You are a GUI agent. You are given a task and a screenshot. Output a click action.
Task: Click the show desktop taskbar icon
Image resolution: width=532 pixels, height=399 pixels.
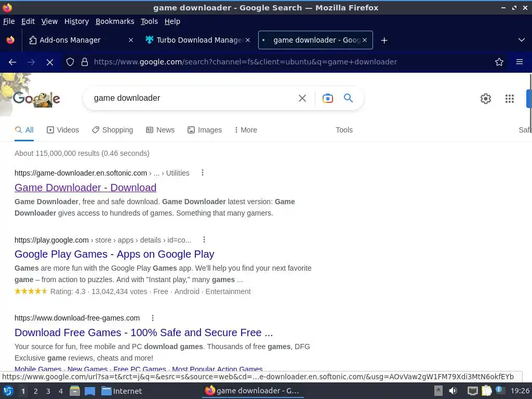click(89, 391)
